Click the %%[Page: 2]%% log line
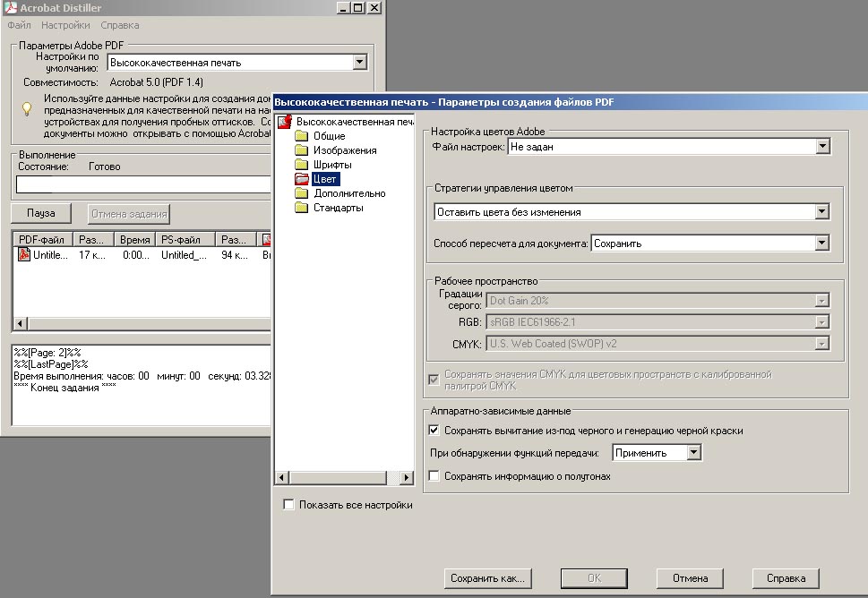The image size is (868, 598). (x=47, y=353)
